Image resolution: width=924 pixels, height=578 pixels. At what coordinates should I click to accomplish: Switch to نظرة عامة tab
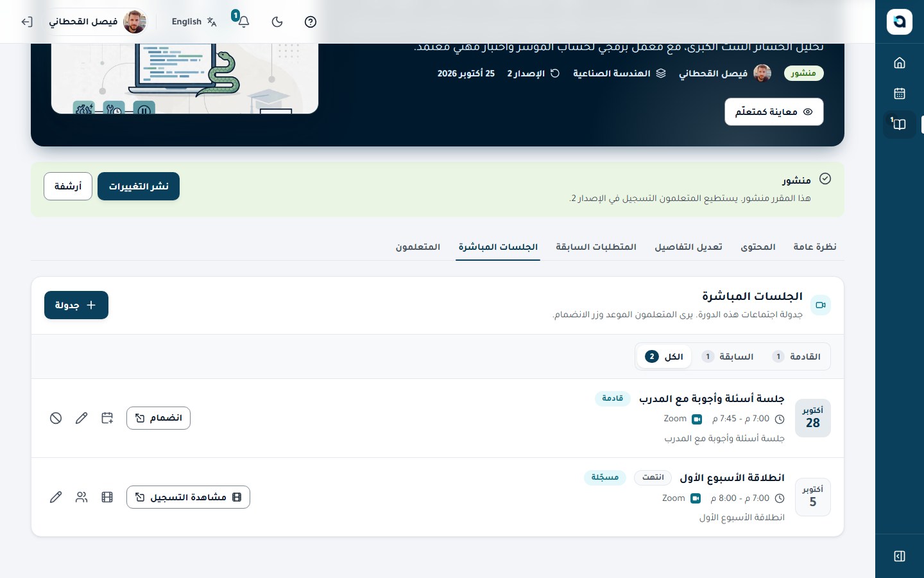(815, 247)
